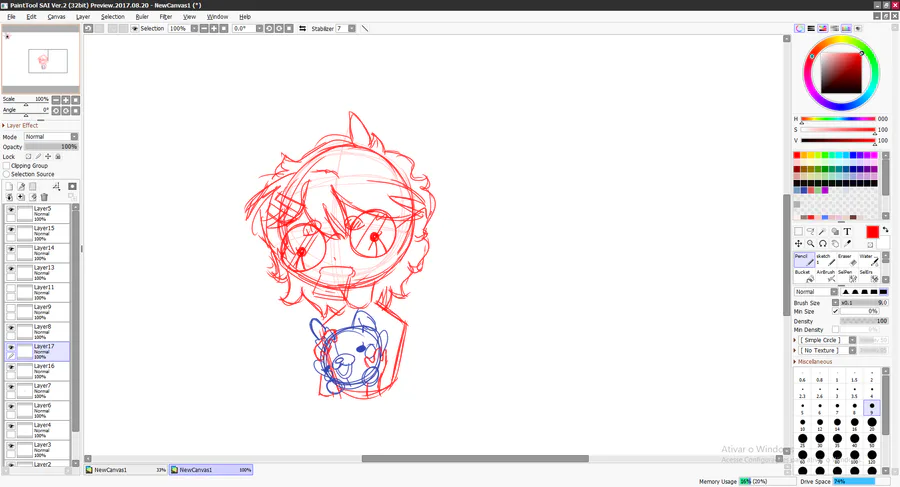Select the Layer7 row in layers list

coord(37,391)
